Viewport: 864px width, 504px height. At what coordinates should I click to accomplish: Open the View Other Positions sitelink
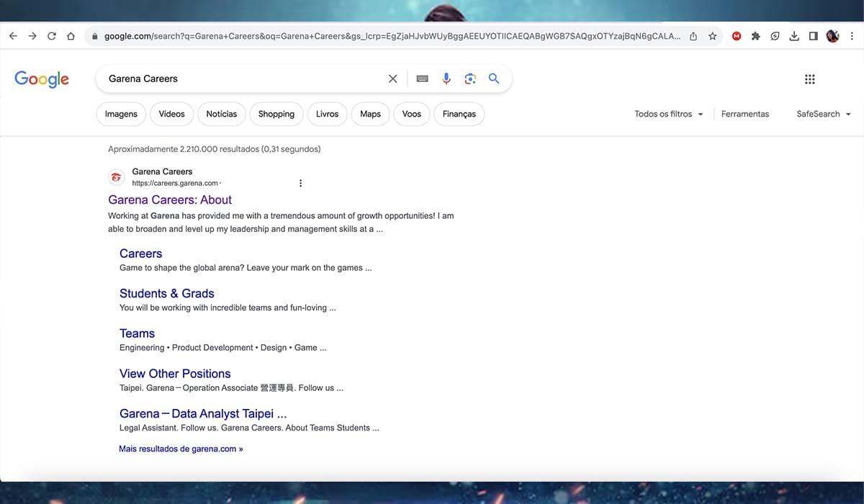pos(175,374)
